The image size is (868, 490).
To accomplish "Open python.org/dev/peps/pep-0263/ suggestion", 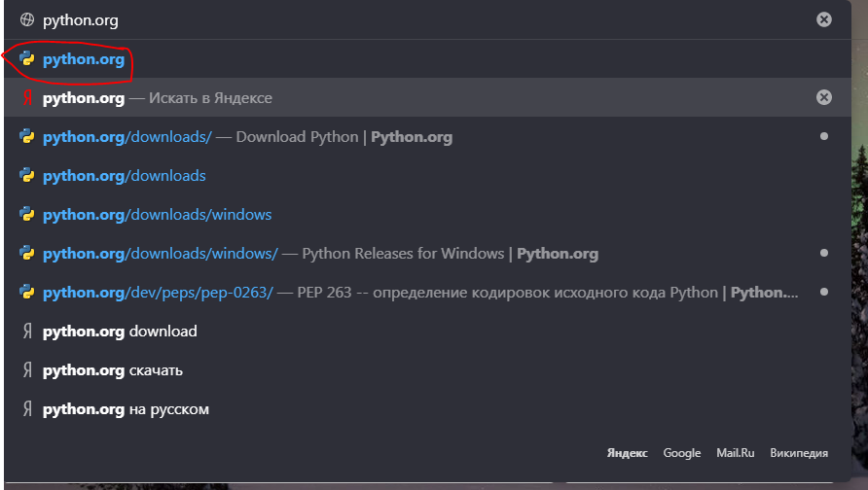I will tap(427, 292).
